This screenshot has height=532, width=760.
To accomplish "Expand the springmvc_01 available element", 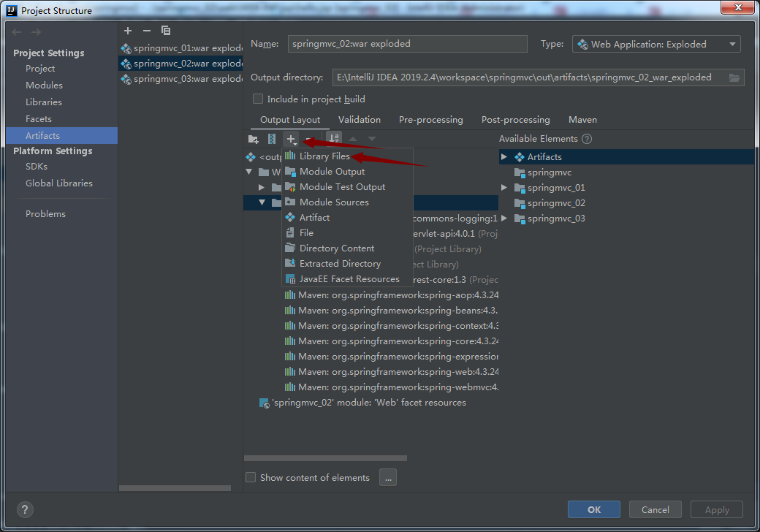I will [504, 188].
